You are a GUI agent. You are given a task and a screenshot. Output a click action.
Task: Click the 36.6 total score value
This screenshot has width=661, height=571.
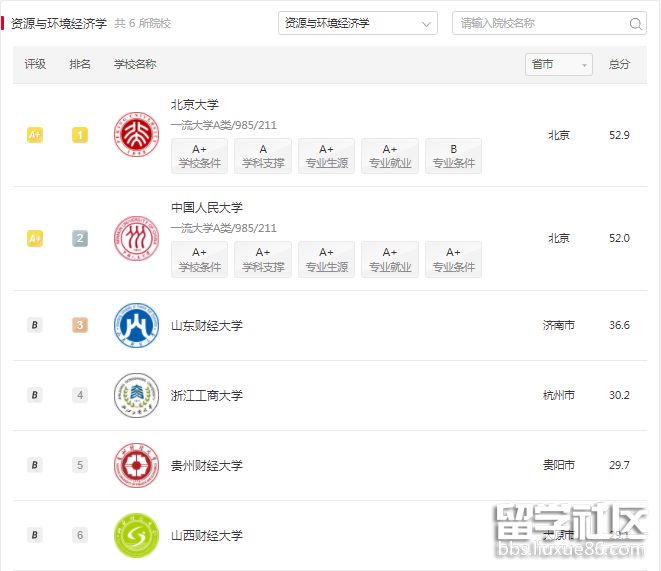[619, 325]
